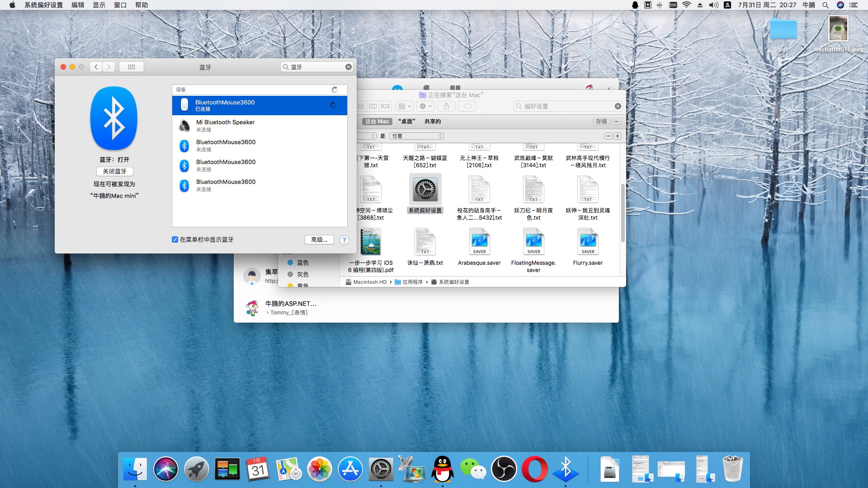Click the 关闭蓝牙 button

pyautogui.click(x=114, y=171)
